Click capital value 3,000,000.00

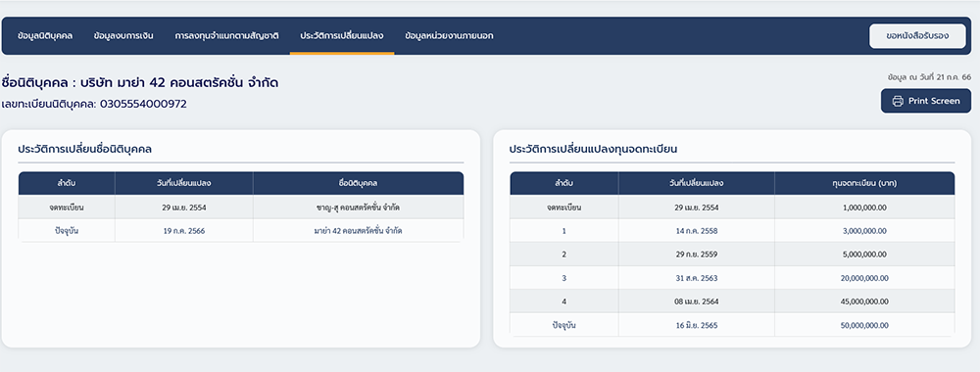[864, 231]
